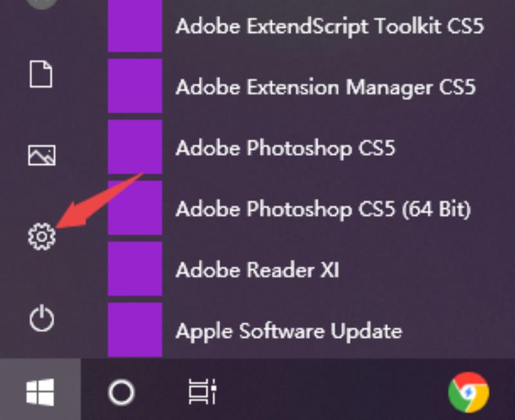This screenshot has height=420, width=515.
Task: Open Settings via the gear icon
Action: 42,236
